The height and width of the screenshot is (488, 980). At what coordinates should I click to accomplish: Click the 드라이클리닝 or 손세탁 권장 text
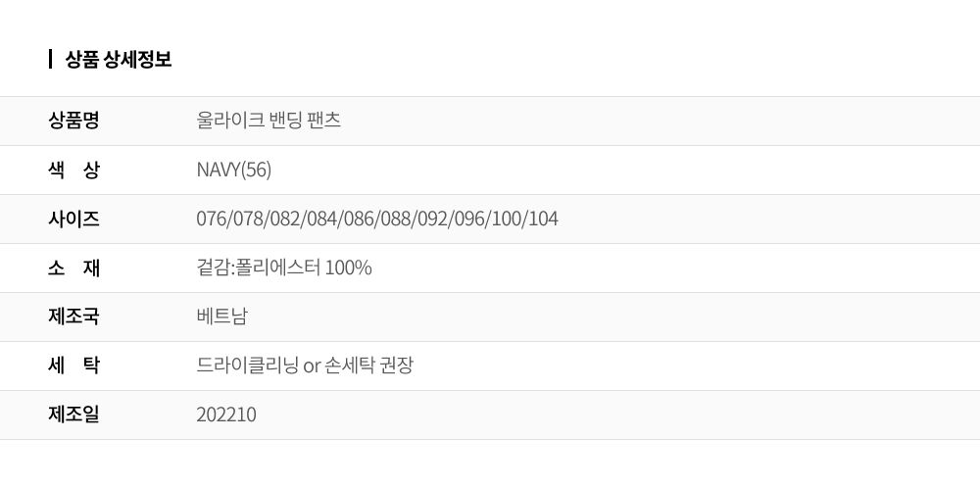[x=305, y=365]
